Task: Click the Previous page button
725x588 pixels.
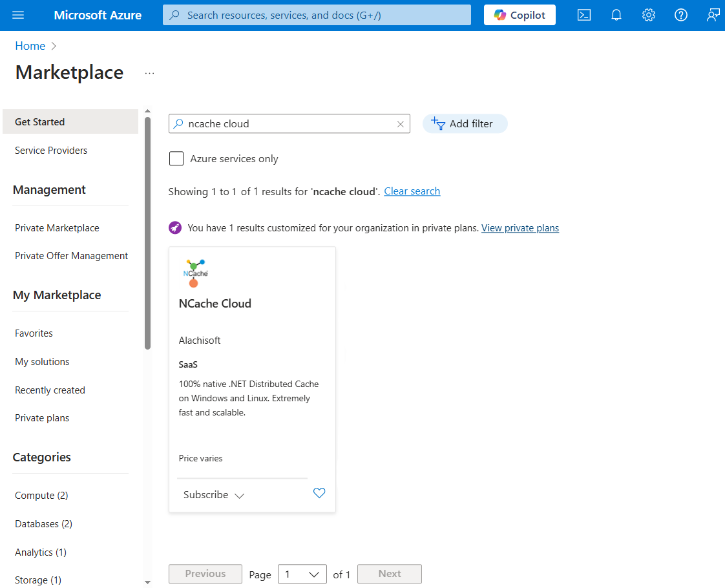Action: coord(205,574)
